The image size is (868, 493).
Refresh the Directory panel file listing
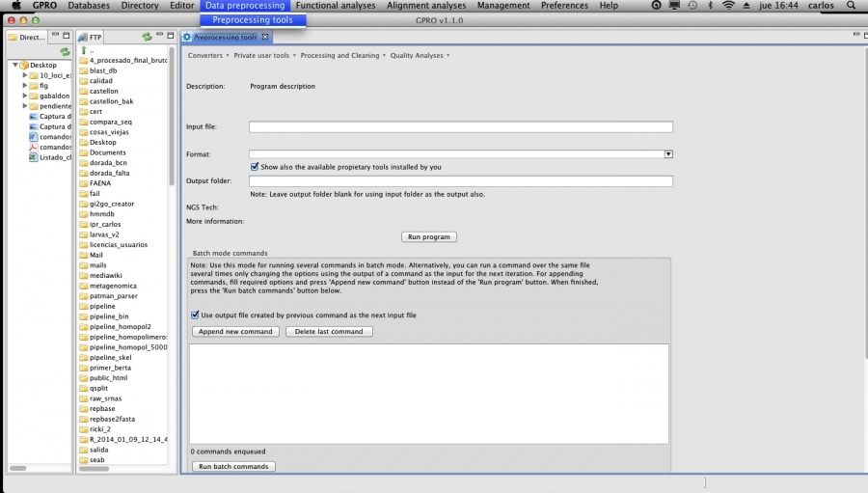pyautogui.click(x=65, y=51)
